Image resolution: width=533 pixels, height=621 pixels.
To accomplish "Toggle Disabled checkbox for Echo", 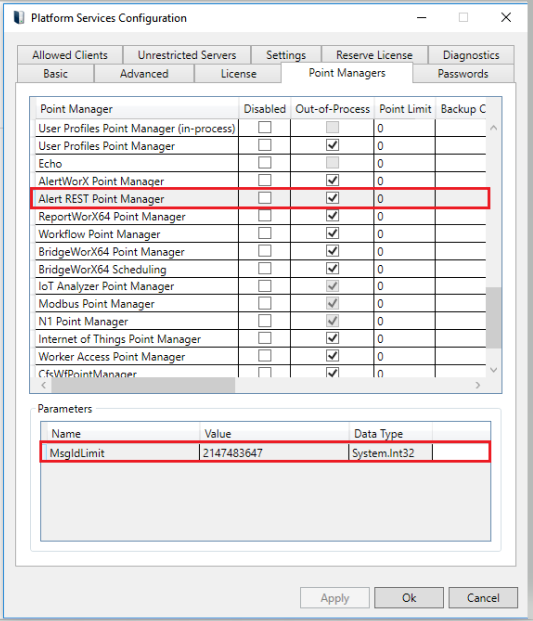I will (265, 162).
